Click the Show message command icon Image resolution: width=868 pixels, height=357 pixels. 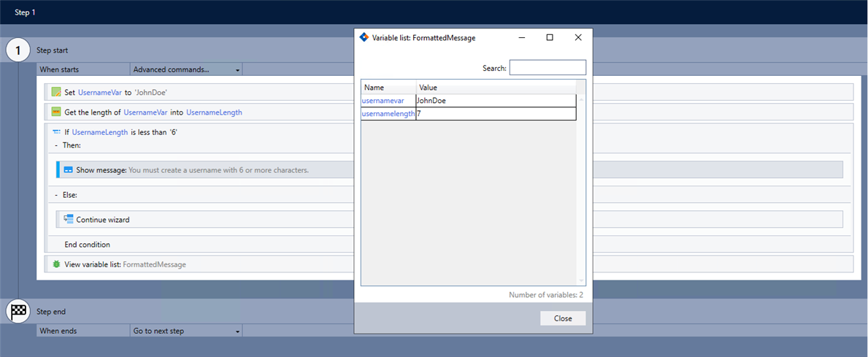coord(68,170)
